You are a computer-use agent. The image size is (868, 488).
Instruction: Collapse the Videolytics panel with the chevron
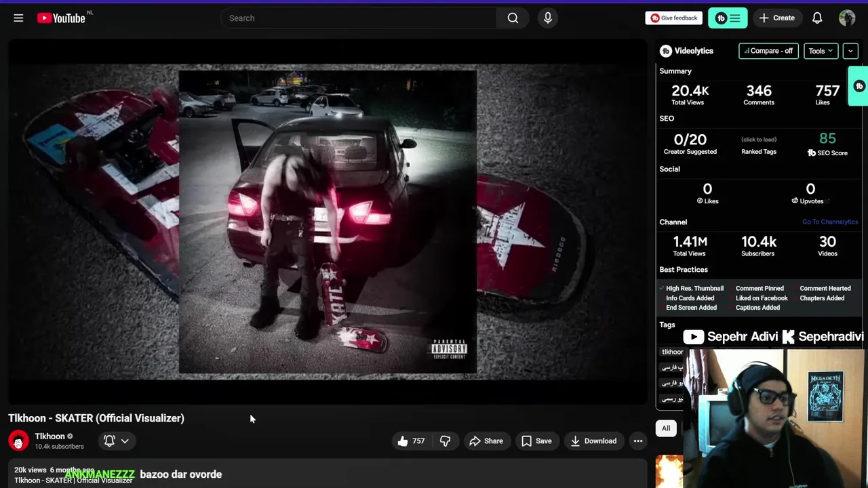(850, 51)
